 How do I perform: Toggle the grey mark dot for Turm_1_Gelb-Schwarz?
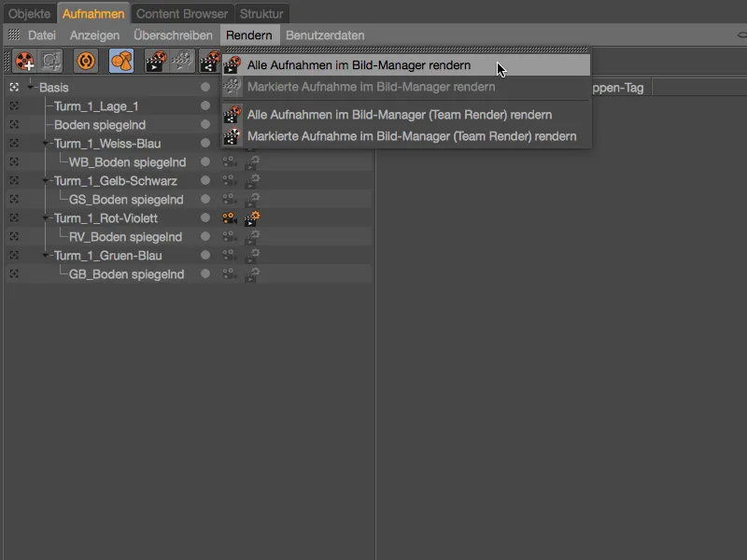[x=205, y=180]
